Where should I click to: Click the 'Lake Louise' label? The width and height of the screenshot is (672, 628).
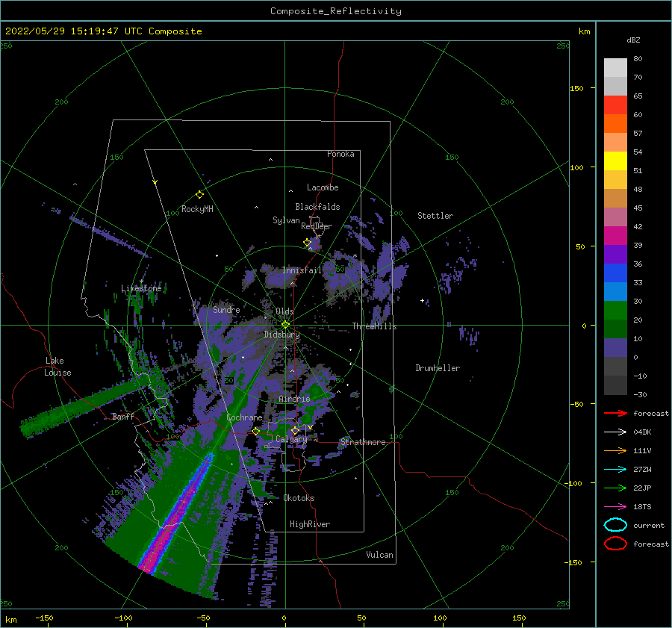click(57, 367)
